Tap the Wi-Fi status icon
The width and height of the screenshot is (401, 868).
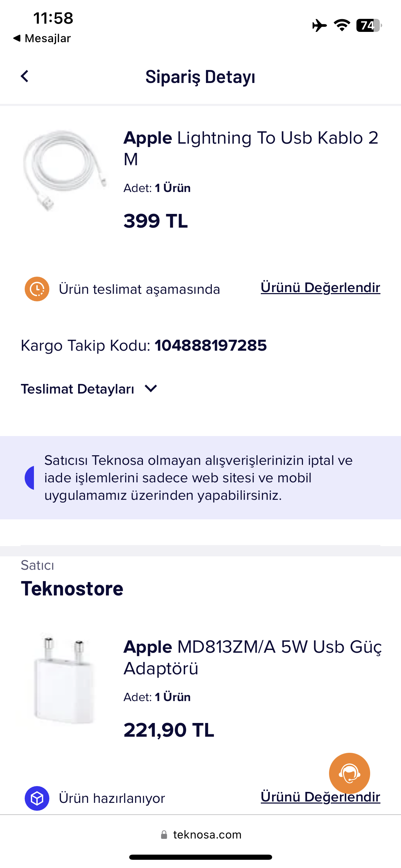click(342, 25)
